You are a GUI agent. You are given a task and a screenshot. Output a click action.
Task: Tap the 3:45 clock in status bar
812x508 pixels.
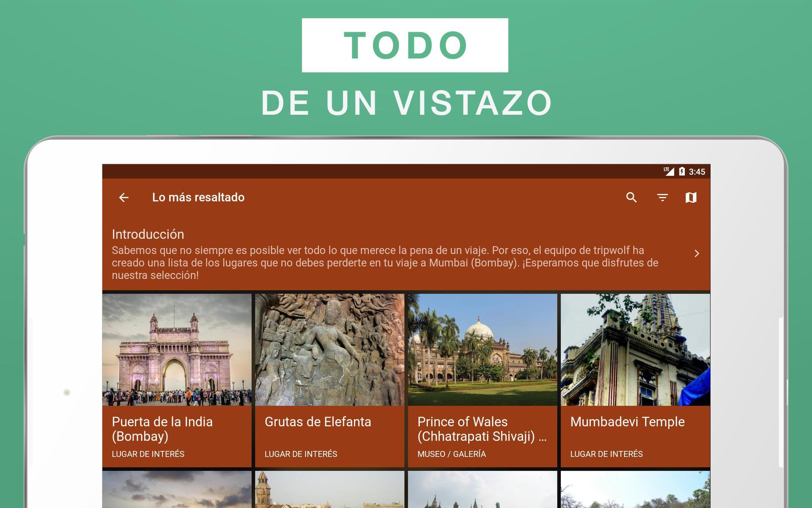coord(697,171)
